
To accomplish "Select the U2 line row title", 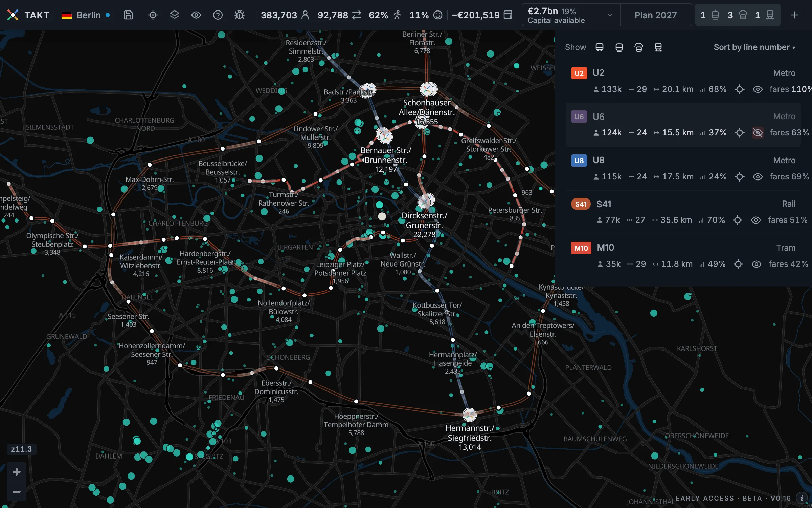I will 599,73.
